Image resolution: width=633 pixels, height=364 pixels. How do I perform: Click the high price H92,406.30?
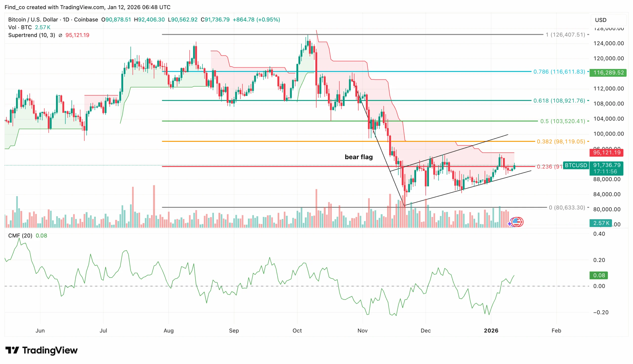[x=149, y=20]
